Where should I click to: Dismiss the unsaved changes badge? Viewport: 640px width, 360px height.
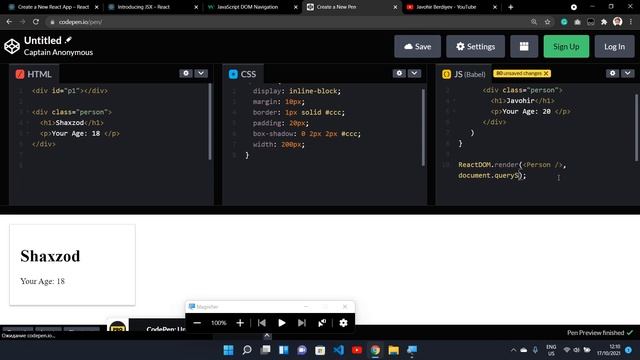pyautogui.click(x=546, y=73)
